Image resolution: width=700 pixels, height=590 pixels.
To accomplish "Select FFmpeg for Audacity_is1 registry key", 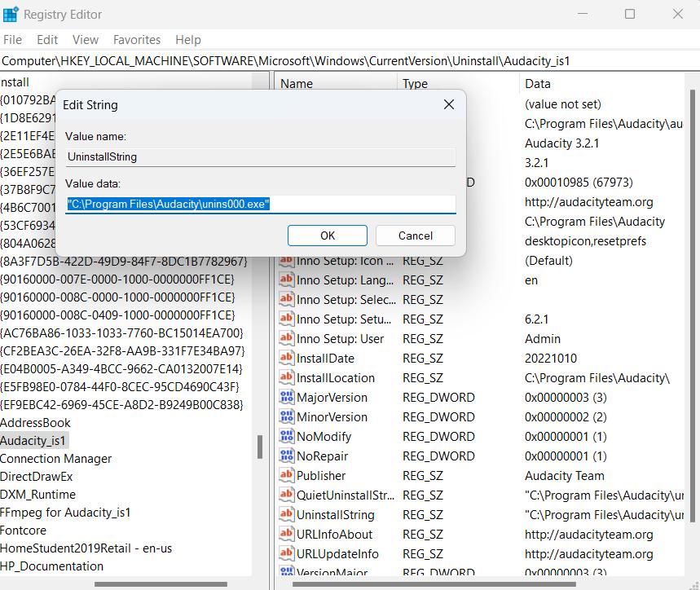I will point(65,512).
